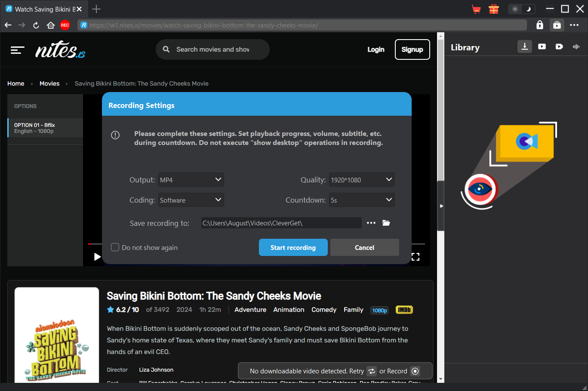This screenshot has height=391, width=588.
Task: Go to Movies breadcrumb
Action: pos(49,83)
